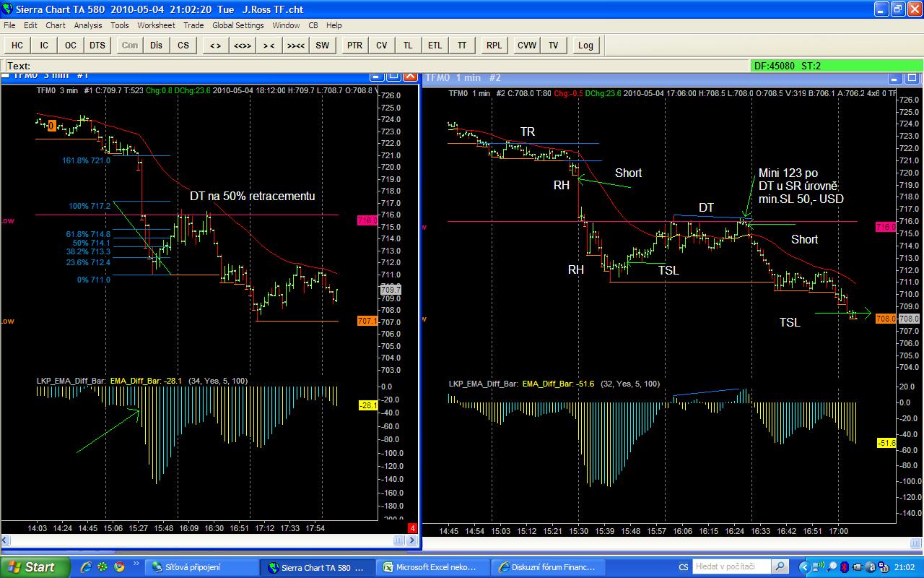
Task: Open the Tools menu
Action: tap(120, 25)
